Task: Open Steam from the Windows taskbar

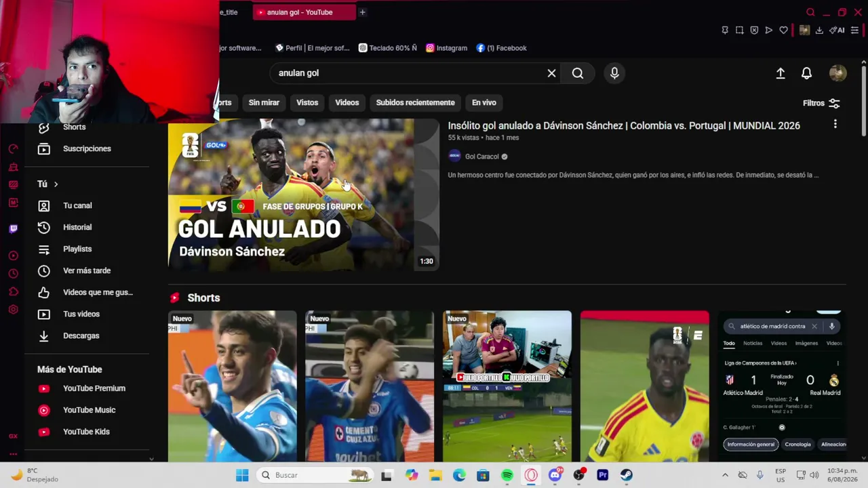Action: 627,475
